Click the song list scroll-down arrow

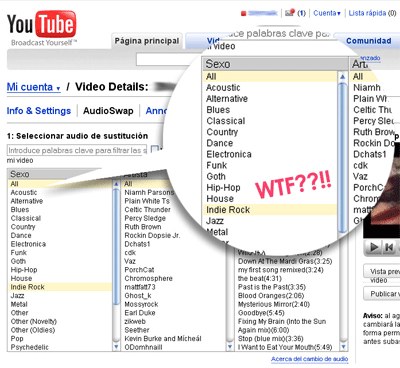[x=344, y=347]
